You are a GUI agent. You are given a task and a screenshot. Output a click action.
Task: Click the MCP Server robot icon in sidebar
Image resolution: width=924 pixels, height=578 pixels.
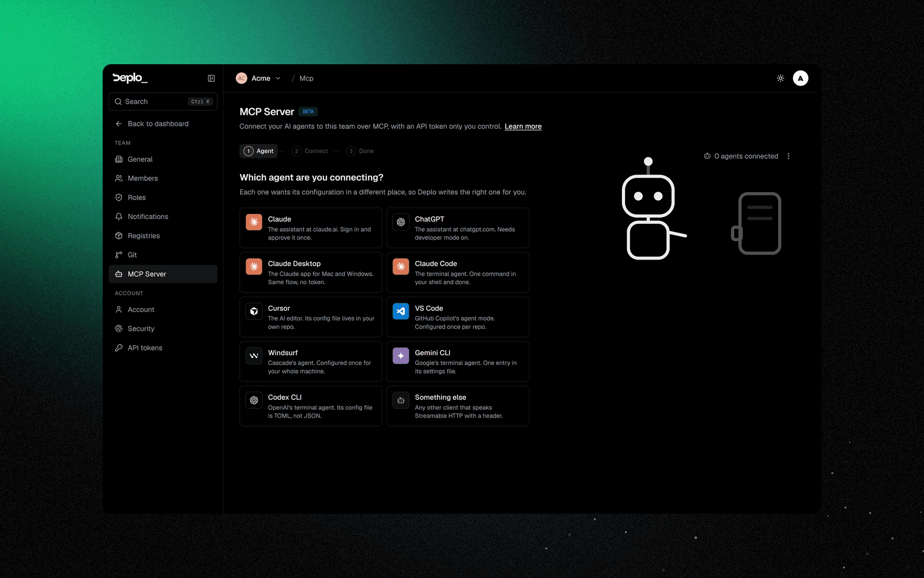pyautogui.click(x=119, y=274)
